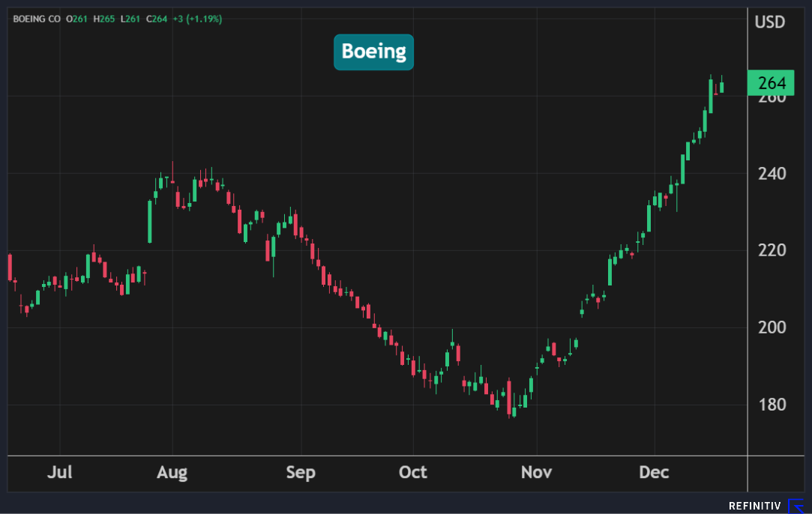Click the Refinitiv arrow logo icon
Image resolution: width=812 pixels, height=514 pixels.
click(x=796, y=507)
